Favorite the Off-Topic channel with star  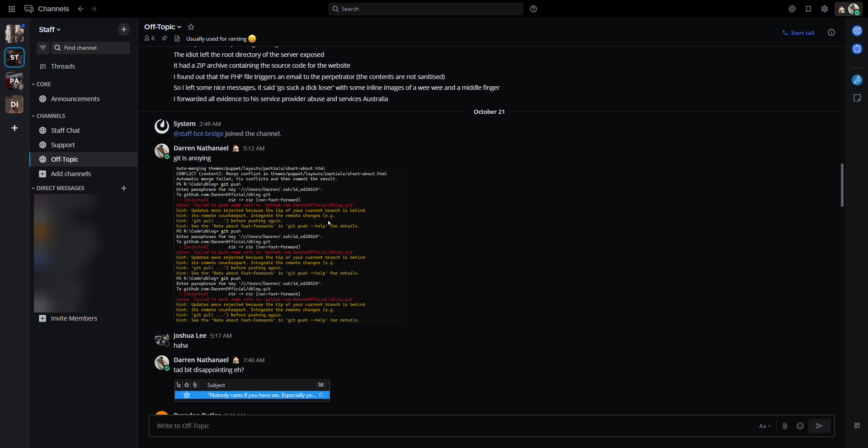point(191,27)
